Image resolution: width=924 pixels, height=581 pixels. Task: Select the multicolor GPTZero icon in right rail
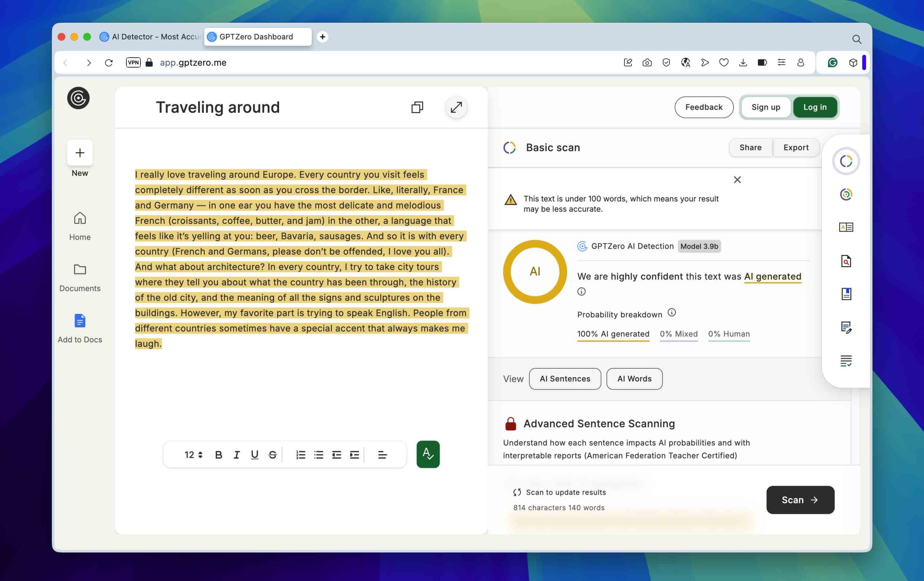(846, 194)
